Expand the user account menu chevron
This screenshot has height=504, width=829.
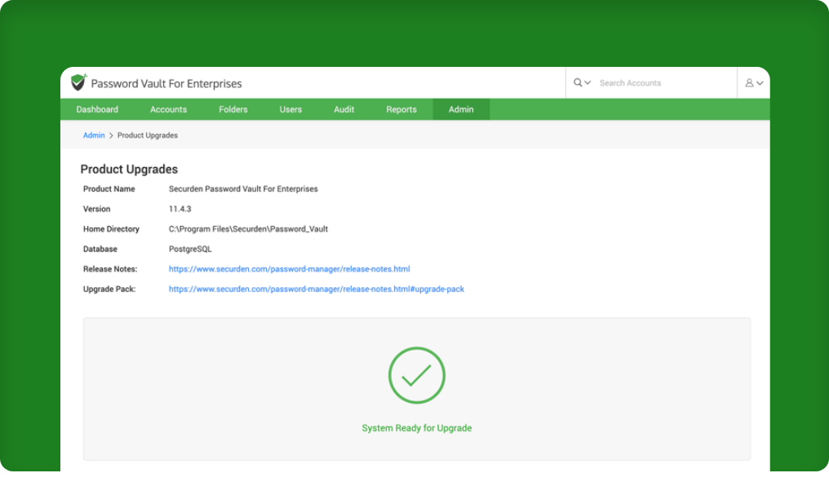pyautogui.click(x=760, y=83)
